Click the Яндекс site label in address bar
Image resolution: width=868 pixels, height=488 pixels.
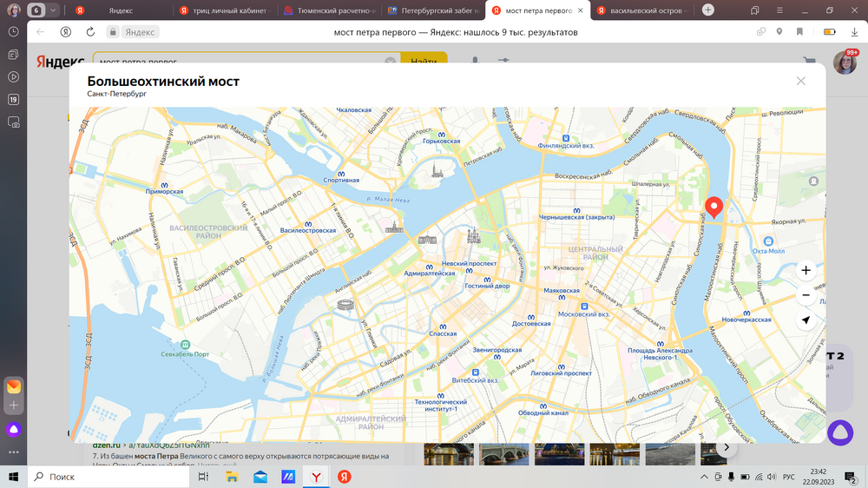point(140,32)
